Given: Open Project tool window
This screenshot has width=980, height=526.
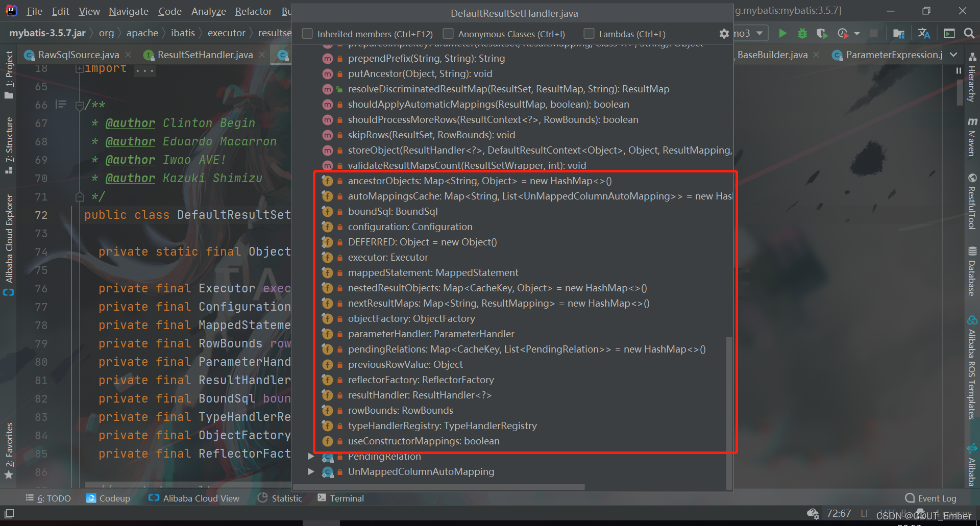Looking at the screenshot, I should (x=9, y=74).
